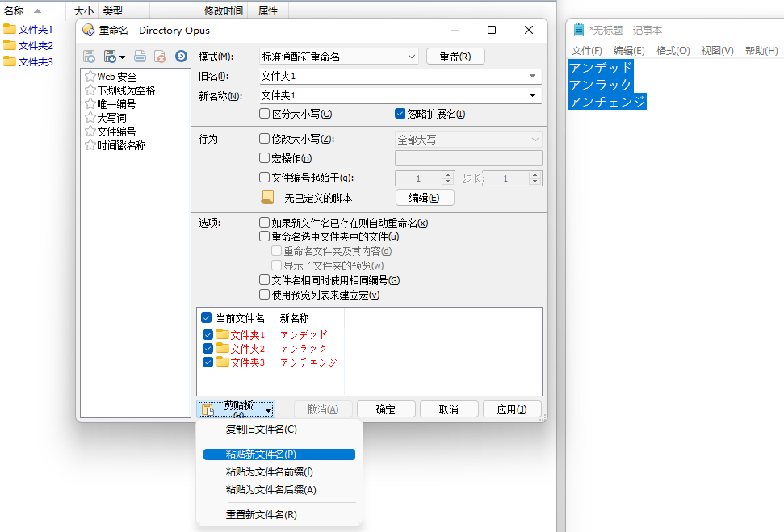This screenshot has width=784, height=532.
Task: Click the update preset floppy icon
Action: click(89, 57)
